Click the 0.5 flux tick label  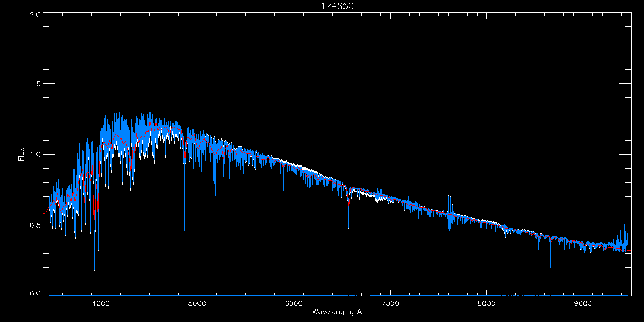tap(35, 225)
